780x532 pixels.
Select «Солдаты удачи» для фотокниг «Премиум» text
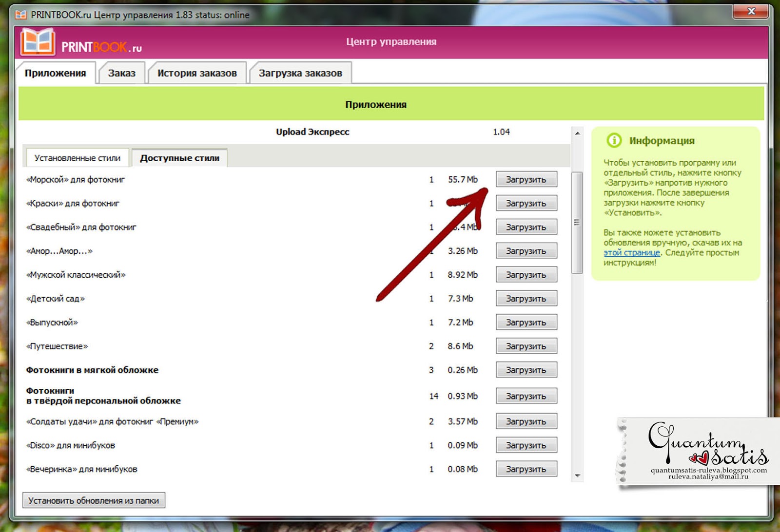(113, 422)
